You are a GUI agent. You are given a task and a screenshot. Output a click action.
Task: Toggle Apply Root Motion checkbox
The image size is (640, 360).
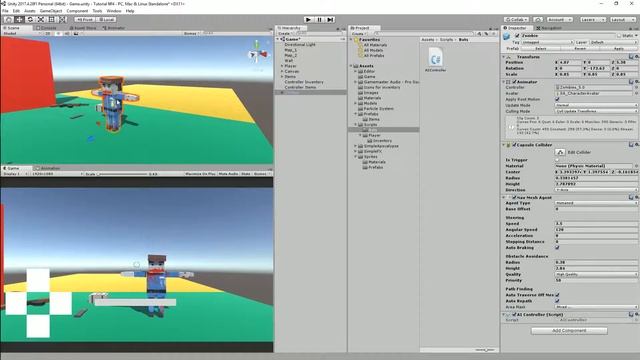pyautogui.click(x=557, y=99)
